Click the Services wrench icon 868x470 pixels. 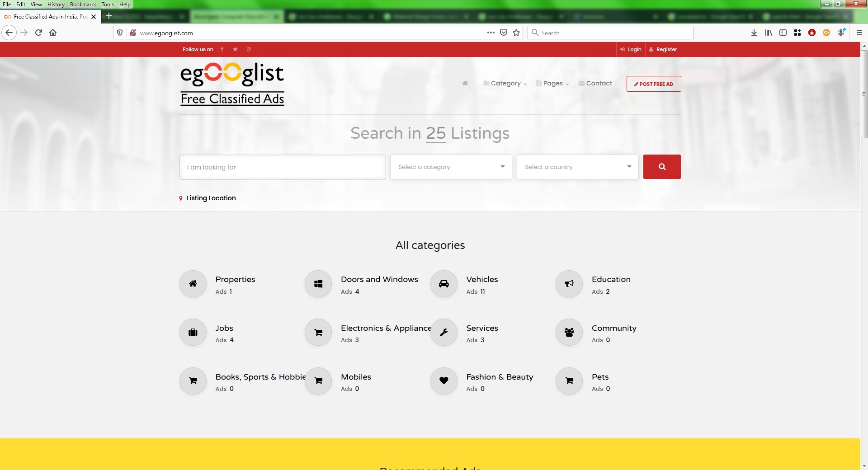tap(444, 333)
